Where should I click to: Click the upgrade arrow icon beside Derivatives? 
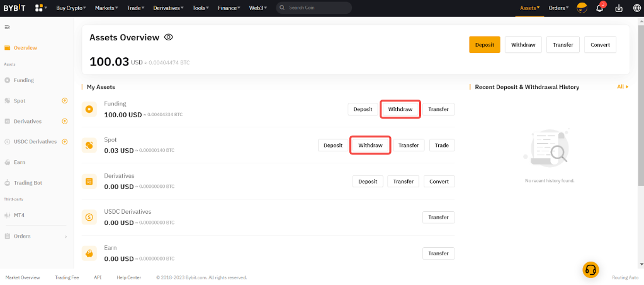click(64, 121)
